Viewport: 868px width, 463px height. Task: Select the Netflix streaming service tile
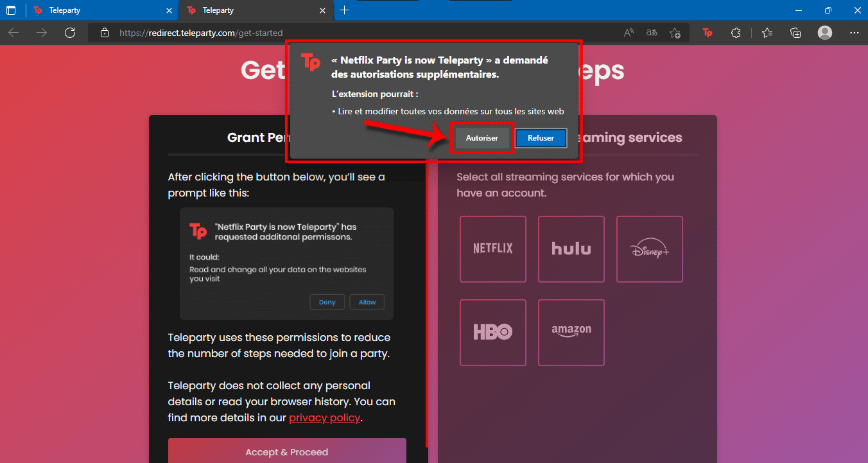point(493,249)
